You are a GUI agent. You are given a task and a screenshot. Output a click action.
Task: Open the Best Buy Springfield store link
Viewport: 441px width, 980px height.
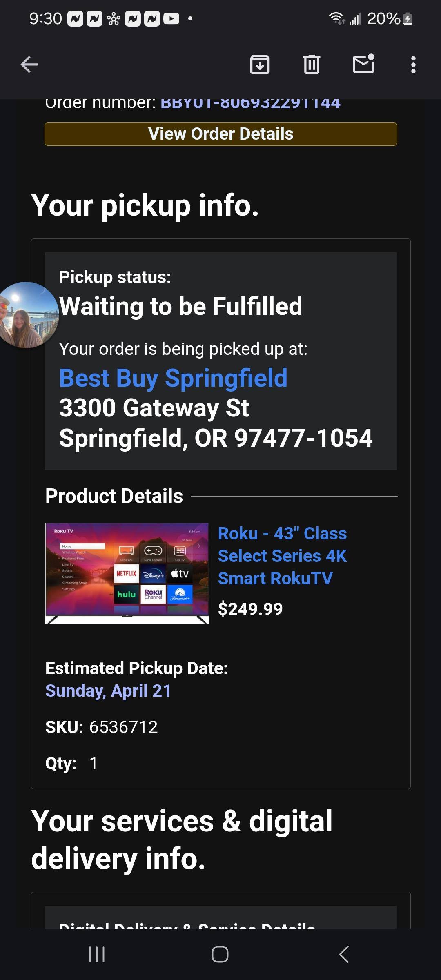coord(173,378)
